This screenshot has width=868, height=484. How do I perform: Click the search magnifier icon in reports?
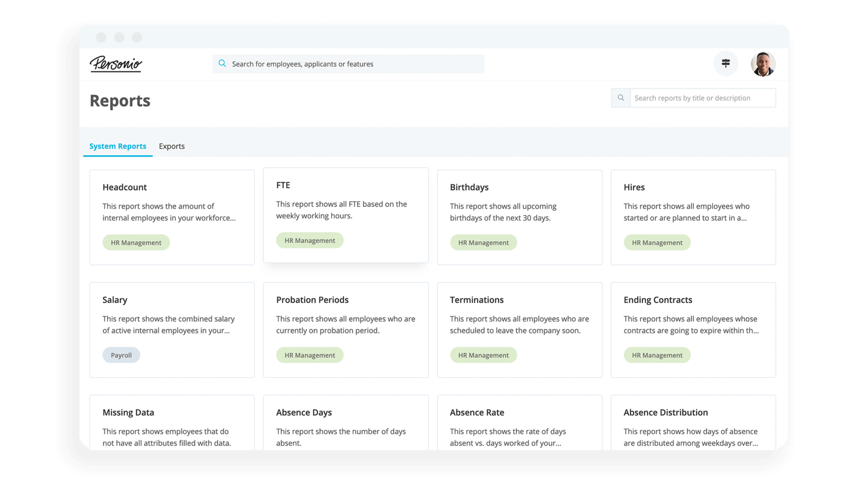click(x=621, y=97)
